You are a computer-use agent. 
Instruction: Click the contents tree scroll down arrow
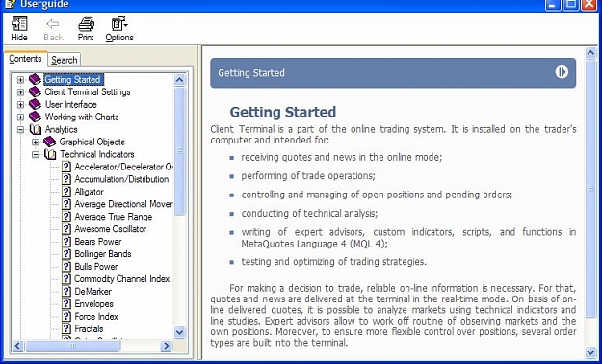[x=180, y=332]
